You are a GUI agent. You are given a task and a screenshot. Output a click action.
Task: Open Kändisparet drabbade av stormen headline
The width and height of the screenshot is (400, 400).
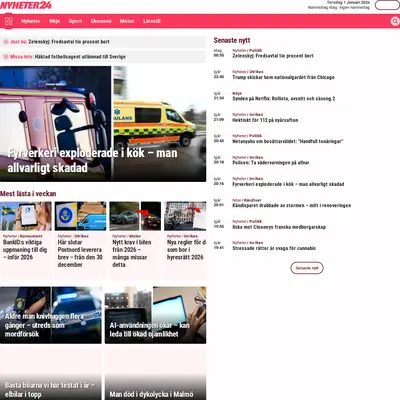click(292, 206)
